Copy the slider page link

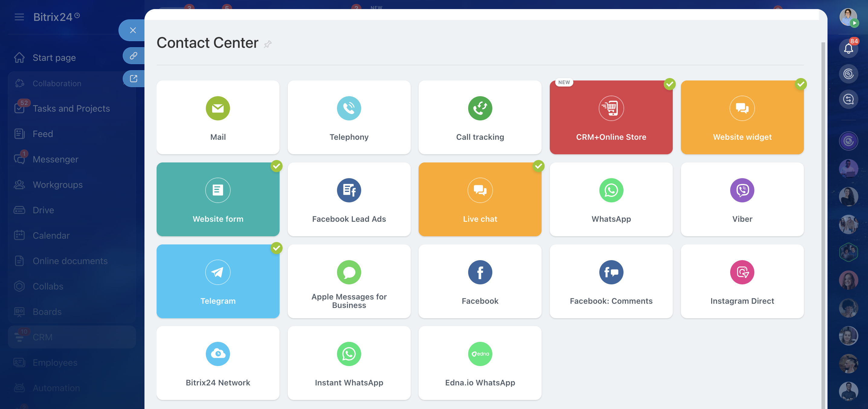(x=134, y=56)
